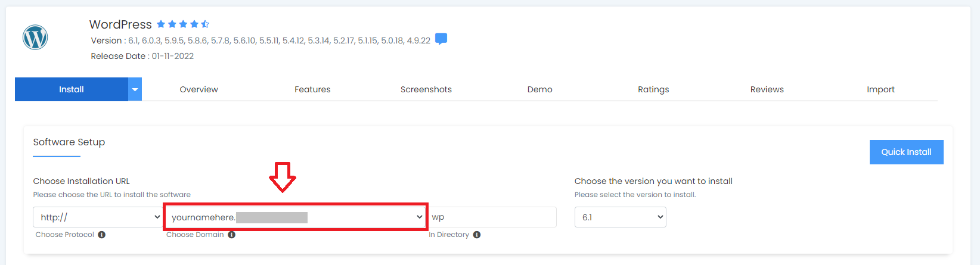This screenshot has height=265, width=980.
Task: Switch to the Features tab
Action: click(x=312, y=89)
